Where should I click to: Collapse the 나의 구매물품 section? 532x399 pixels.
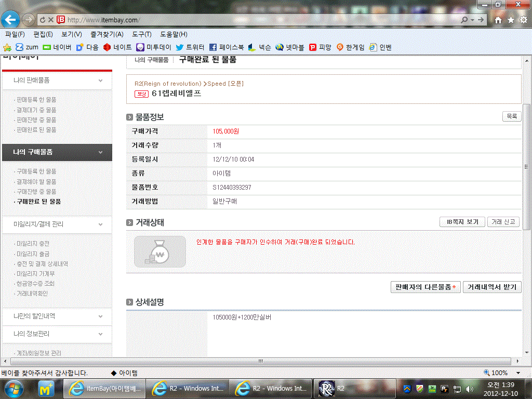point(101,152)
